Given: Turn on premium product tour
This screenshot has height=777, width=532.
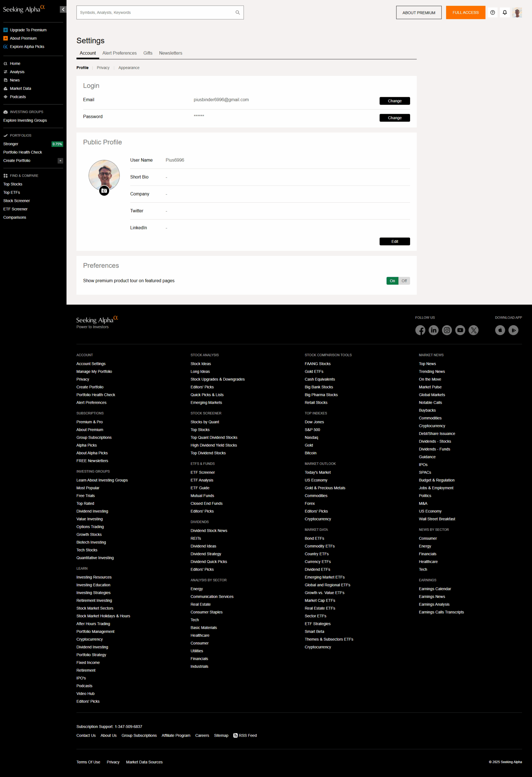Looking at the screenshot, I should [x=392, y=281].
